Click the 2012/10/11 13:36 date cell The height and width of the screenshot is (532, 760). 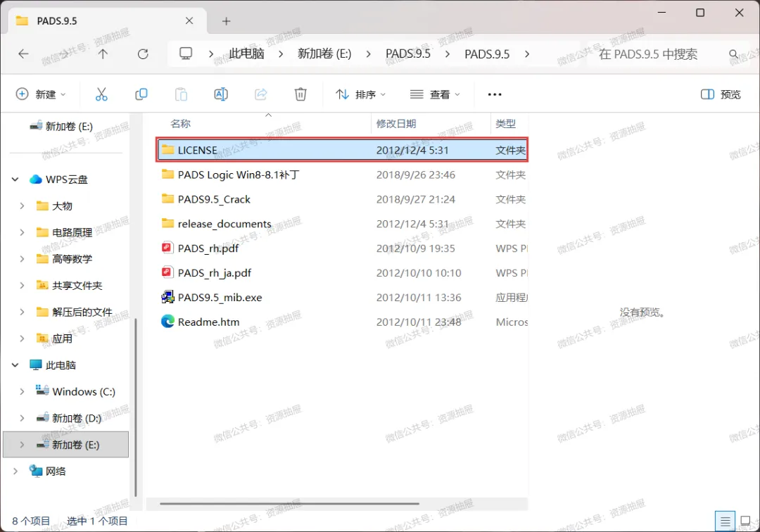[x=418, y=297]
